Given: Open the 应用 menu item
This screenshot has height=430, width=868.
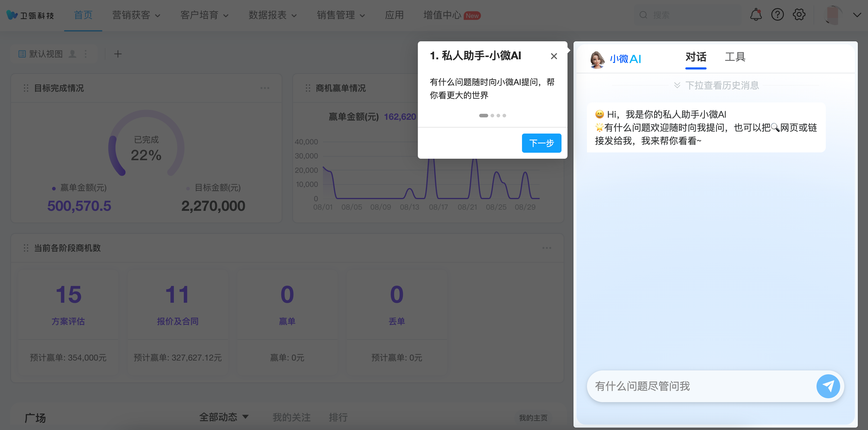Looking at the screenshot, I should (x=394, y=15).
